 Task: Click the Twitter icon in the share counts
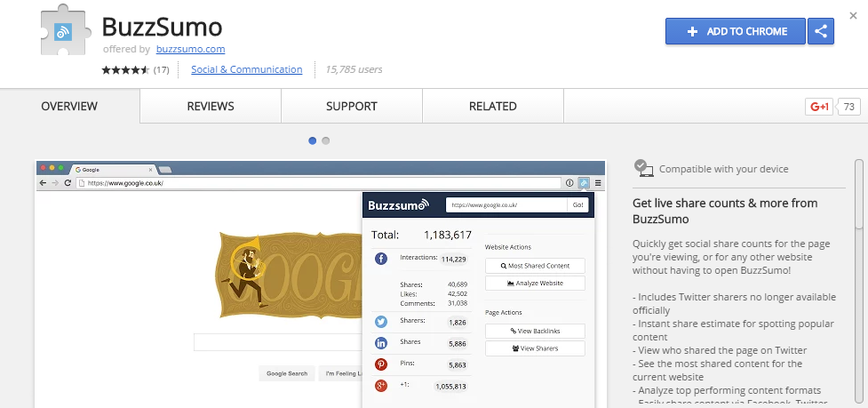pos(381,321)
